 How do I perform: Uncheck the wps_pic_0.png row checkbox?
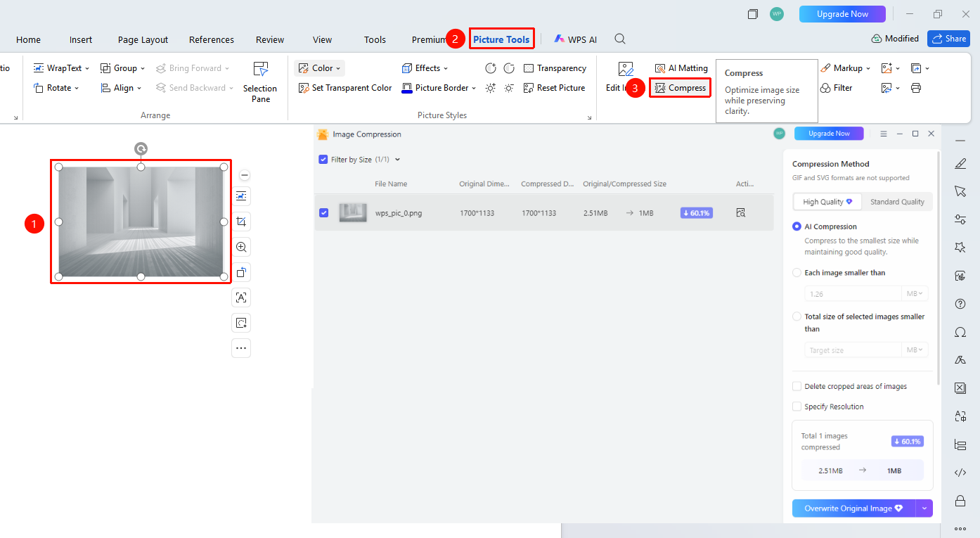323,212
